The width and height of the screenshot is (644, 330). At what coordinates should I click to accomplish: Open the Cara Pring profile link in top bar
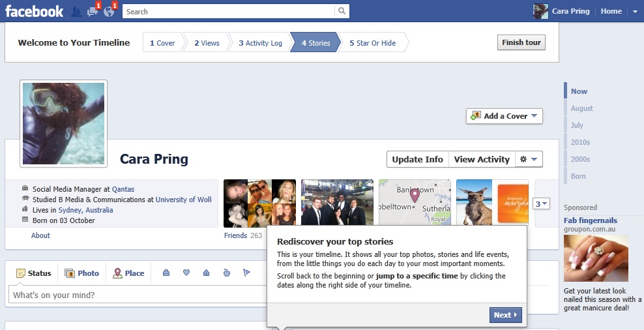570,12
